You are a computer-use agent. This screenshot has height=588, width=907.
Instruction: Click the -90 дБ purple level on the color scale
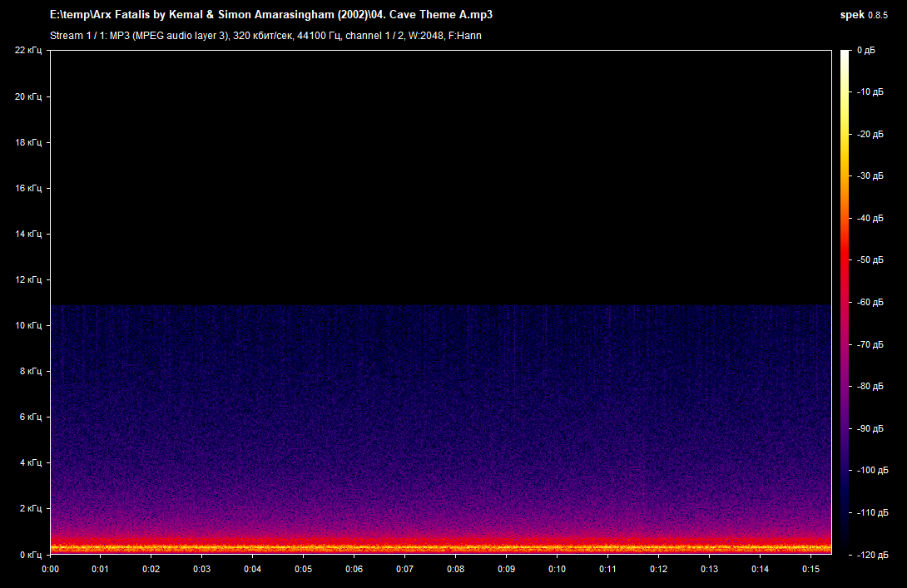[870, 428]
